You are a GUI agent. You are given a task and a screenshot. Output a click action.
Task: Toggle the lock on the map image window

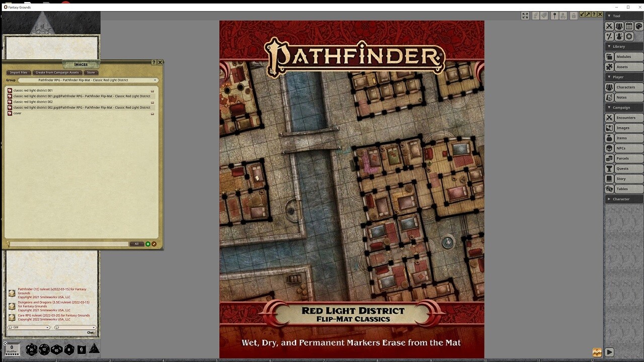click(573, 15)
